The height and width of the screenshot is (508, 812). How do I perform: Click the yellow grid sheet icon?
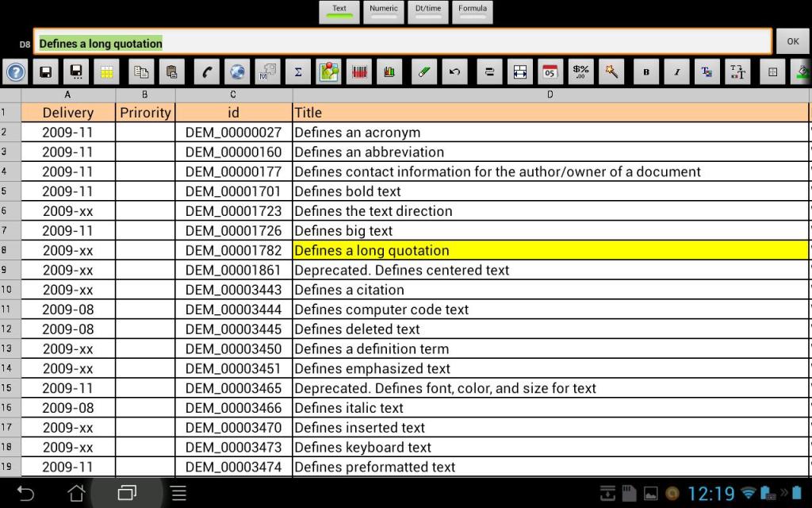point(107,72)
